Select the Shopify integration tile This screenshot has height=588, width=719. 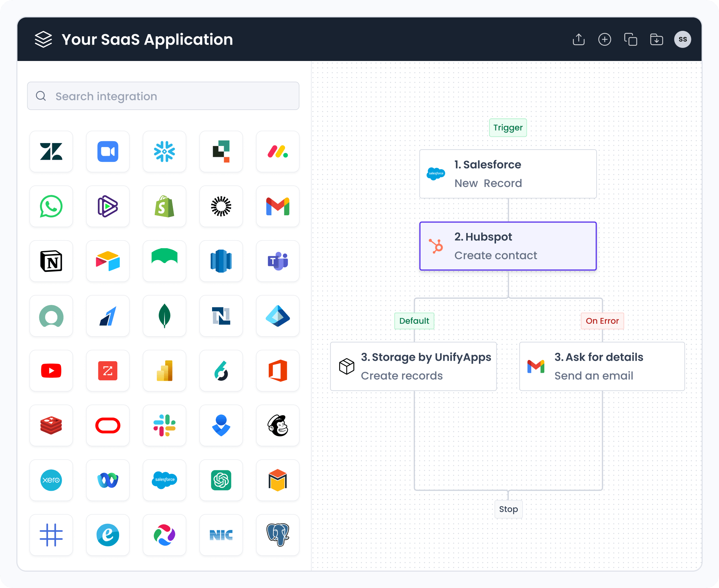pyautogui.click(x=164, y=207)
